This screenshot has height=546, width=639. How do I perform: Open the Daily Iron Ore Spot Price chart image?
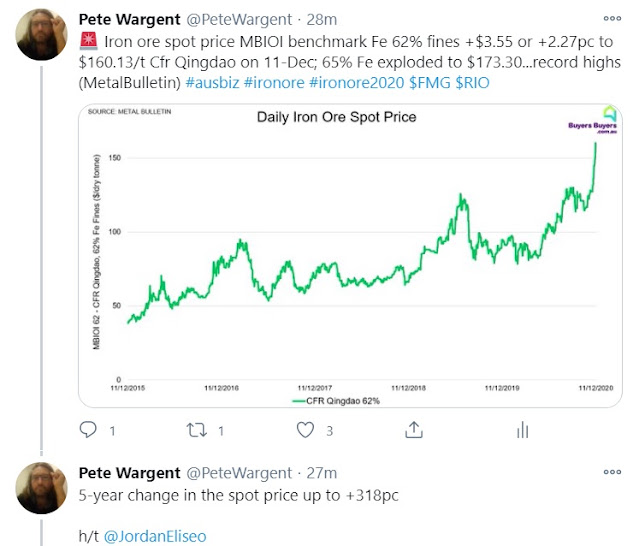[350, 255]
